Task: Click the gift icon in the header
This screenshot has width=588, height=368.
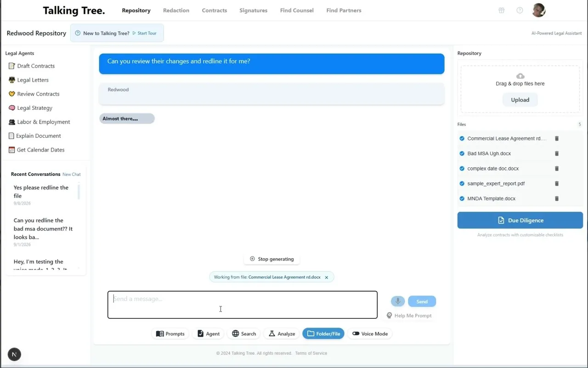Action: tap(501, 10)
